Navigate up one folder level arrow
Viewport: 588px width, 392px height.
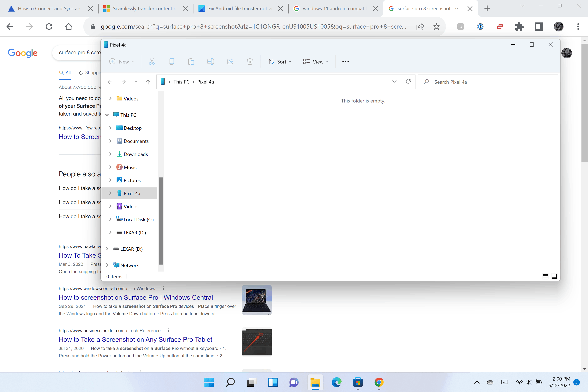click(148, 82)
